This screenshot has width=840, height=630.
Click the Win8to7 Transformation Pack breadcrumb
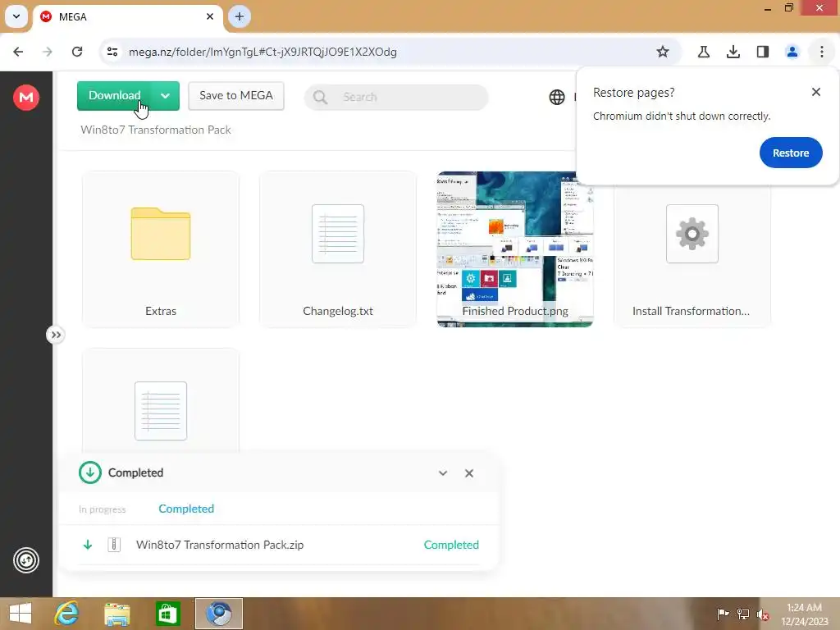click(x=156, y=130)
